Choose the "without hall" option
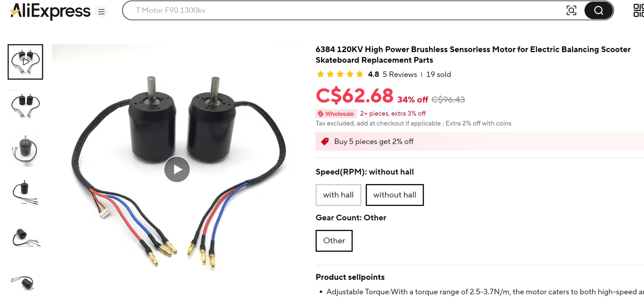 point(395,195)
